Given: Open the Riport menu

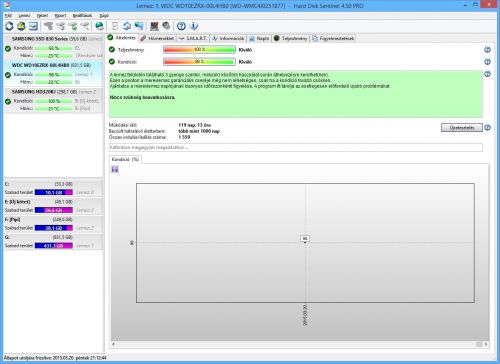Looking at the screenshot, I should (x=60, y=16).
